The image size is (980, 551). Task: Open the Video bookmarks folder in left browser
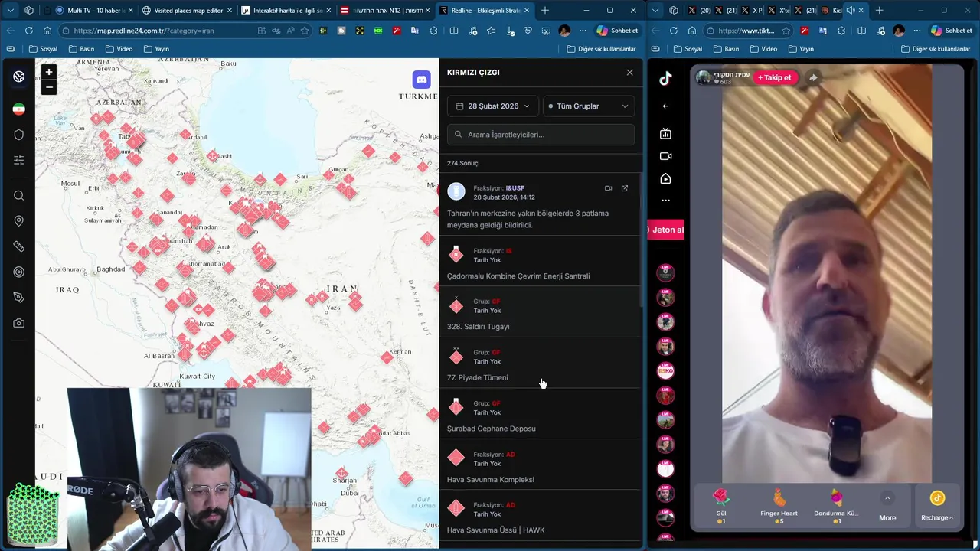pos(119,49)
